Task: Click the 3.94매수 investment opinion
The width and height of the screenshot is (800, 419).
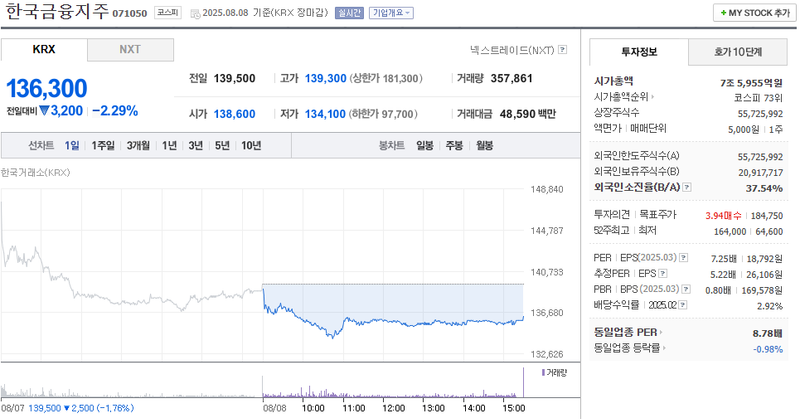Action: 723,216
